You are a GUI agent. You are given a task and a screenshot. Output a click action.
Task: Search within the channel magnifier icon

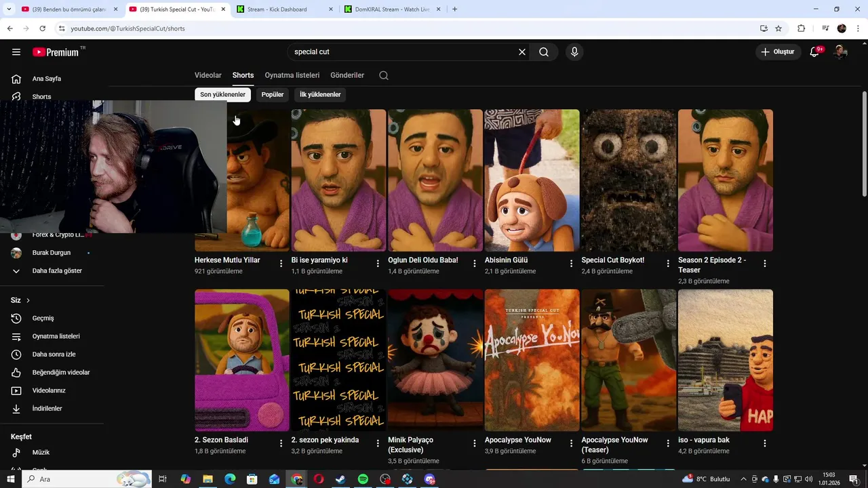384,75
